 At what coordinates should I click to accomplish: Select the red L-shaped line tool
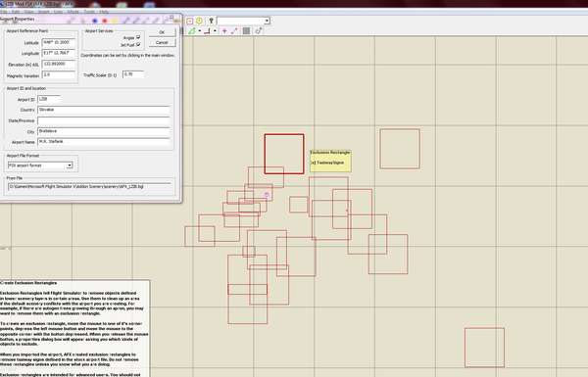click(207, 31)
